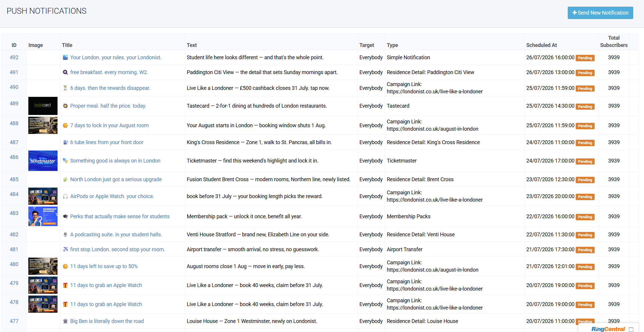Click the Scheduled At column header
644x332 pixels.
tap(541, 45)
